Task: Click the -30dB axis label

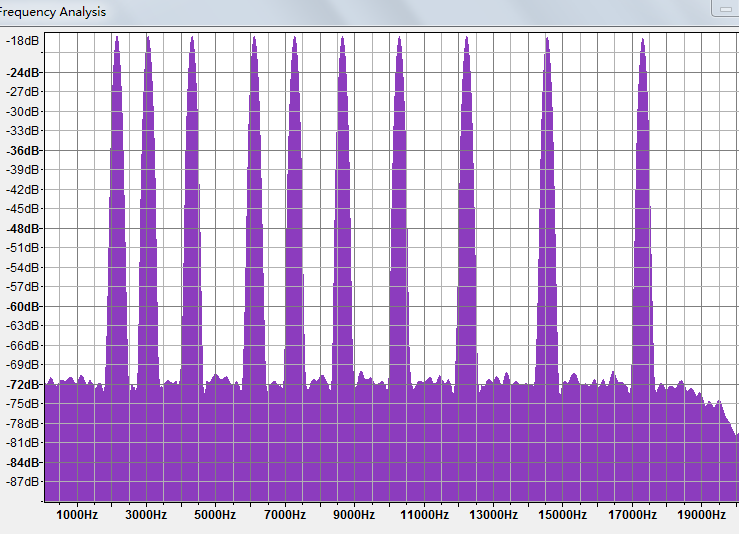Action: [x=22, y=112]
